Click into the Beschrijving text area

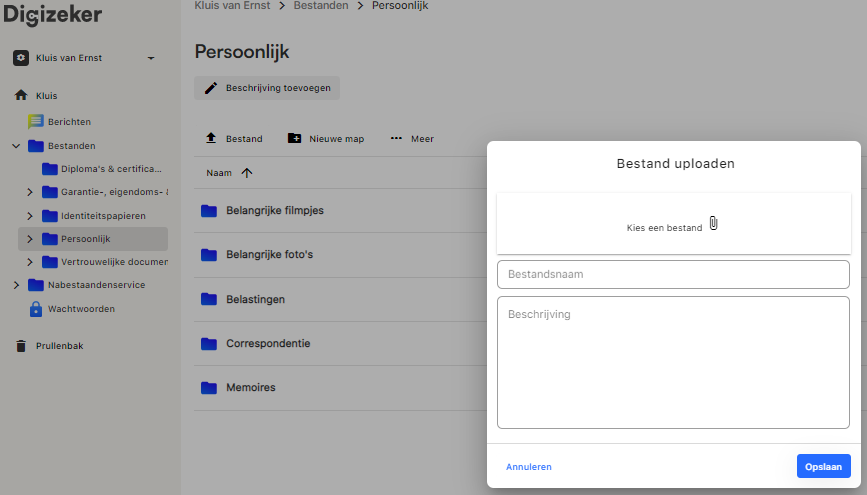[x=673, y=362]
